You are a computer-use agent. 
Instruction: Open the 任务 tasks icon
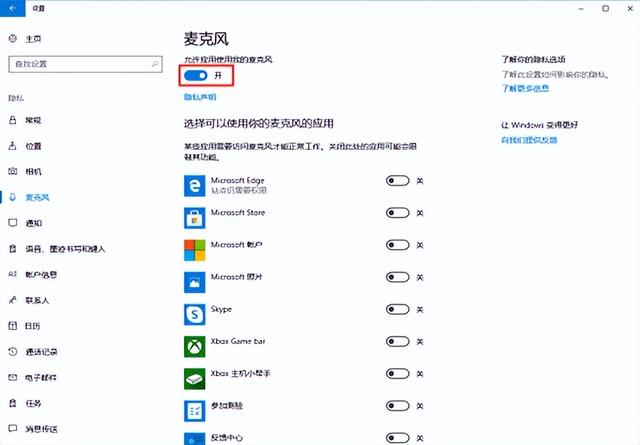[x=13, y=403]
